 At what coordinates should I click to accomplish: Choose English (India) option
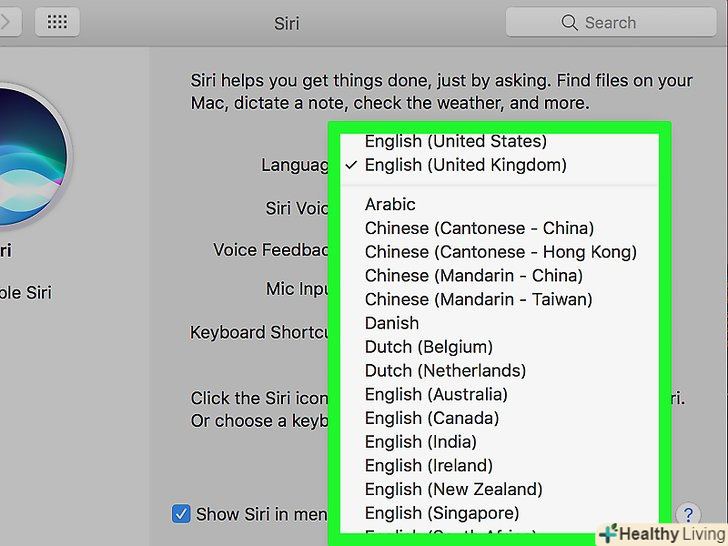(499, 442)
